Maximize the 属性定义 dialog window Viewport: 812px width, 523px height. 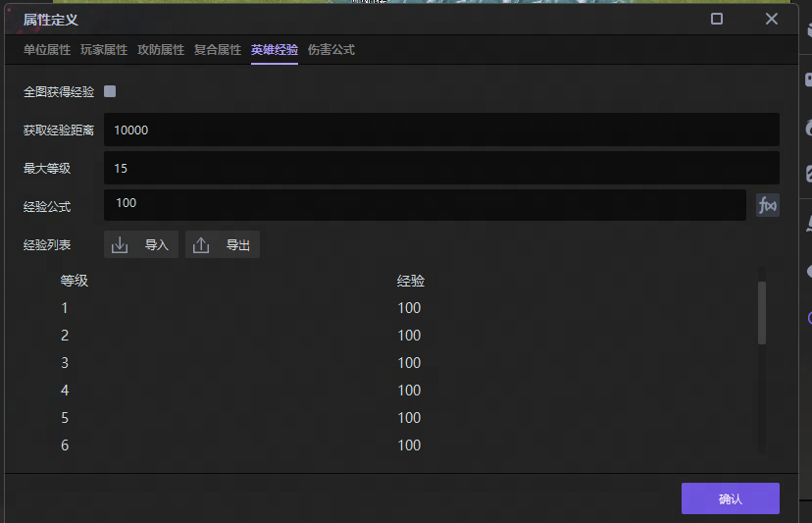pyautogui.click(x=717, y=19)
